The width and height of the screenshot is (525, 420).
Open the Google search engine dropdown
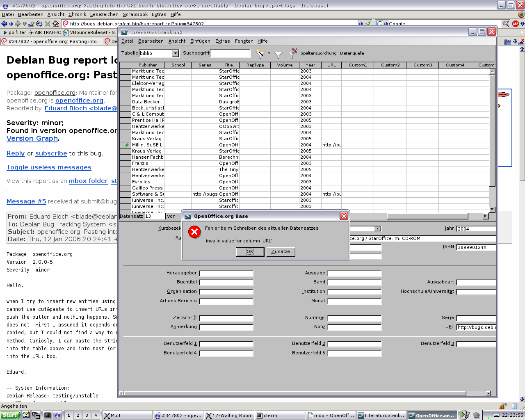pyautogui.click(x=386, y=24)
